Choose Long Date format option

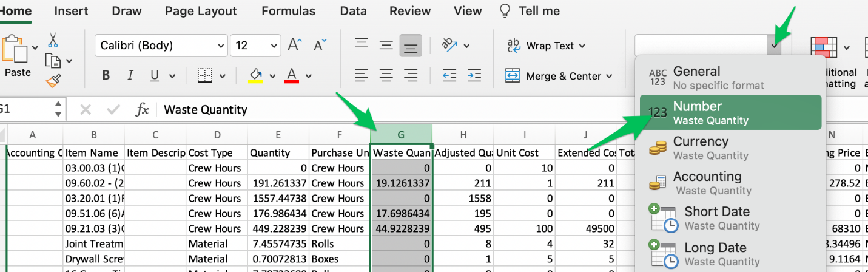point(730,254)
